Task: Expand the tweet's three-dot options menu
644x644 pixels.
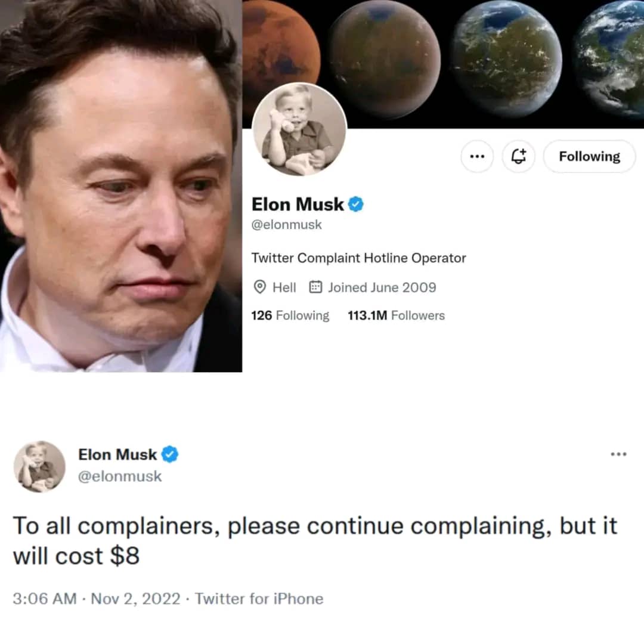Action: point(618,454)
